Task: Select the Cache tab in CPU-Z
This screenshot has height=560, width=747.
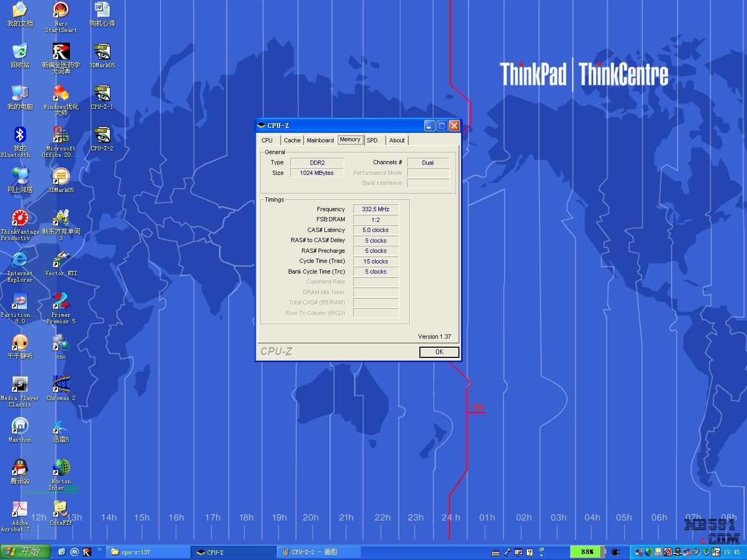Action: tap(292, 140)
